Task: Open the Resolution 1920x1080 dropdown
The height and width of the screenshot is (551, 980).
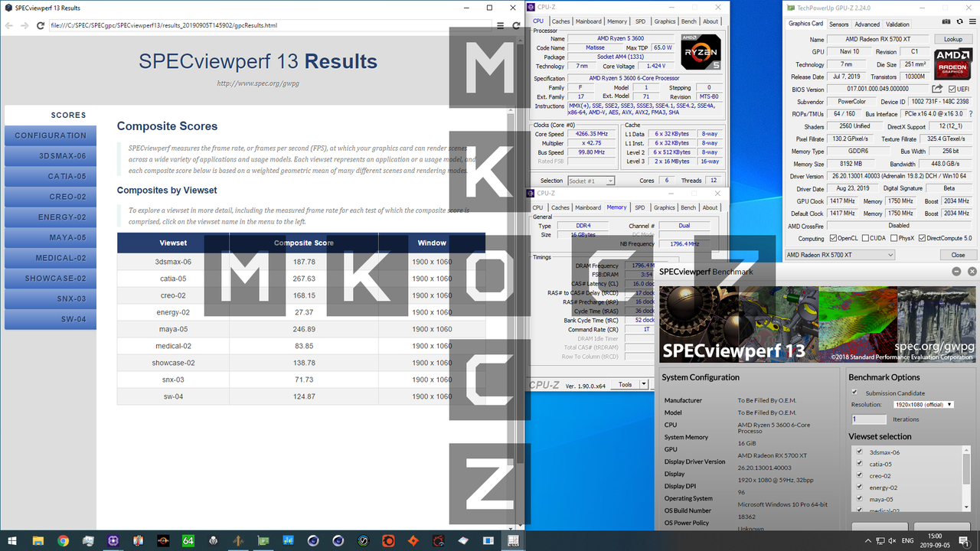Action: pyautogui.click(x=923, y=404)
